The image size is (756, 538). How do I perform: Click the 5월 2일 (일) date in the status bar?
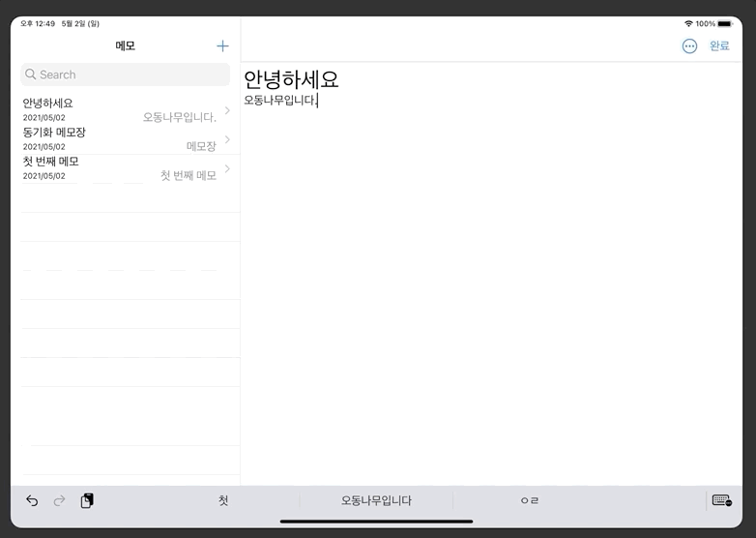click(x=80, y=23)
